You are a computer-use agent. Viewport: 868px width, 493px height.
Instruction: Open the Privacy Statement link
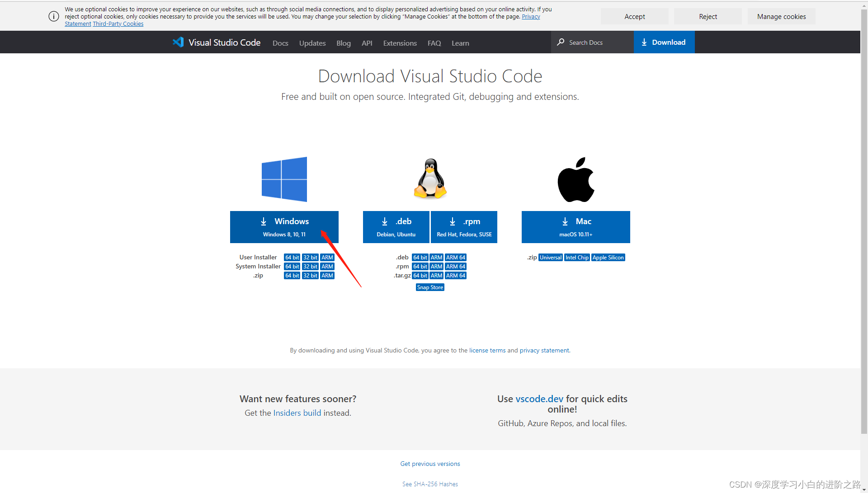(x=531, y=17)
